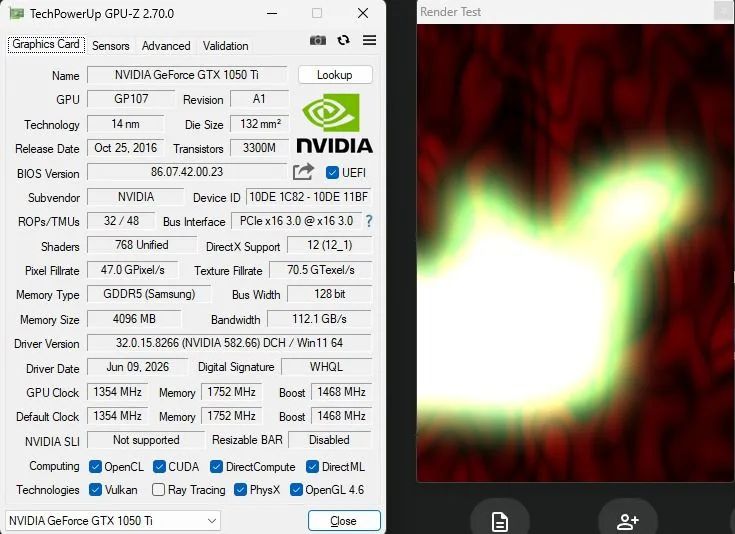Click the Device ID value 10DE 1C82

coord(308,197)
